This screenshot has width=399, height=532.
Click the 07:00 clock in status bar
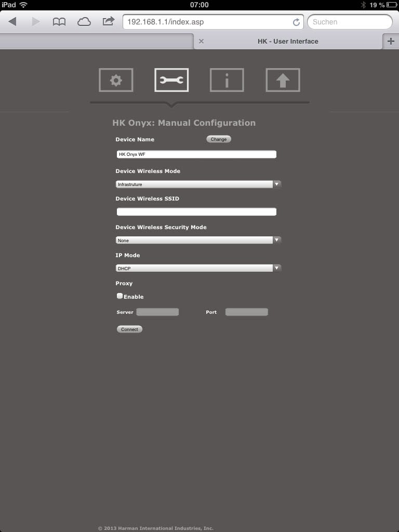(x=199, y=5)
